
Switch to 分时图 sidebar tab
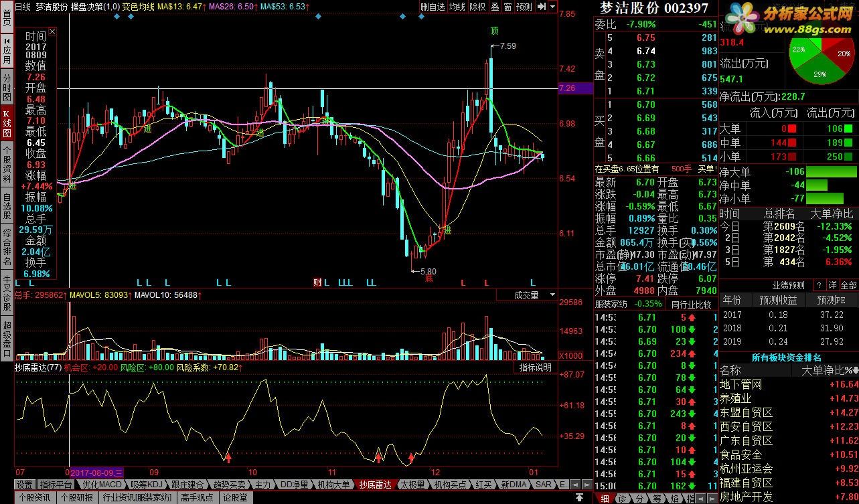[6, 88]
